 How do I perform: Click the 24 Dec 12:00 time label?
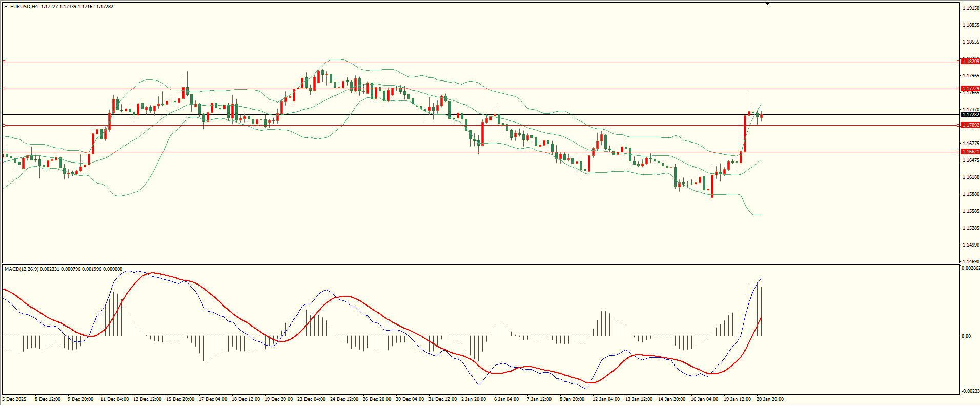coord(344,399)
